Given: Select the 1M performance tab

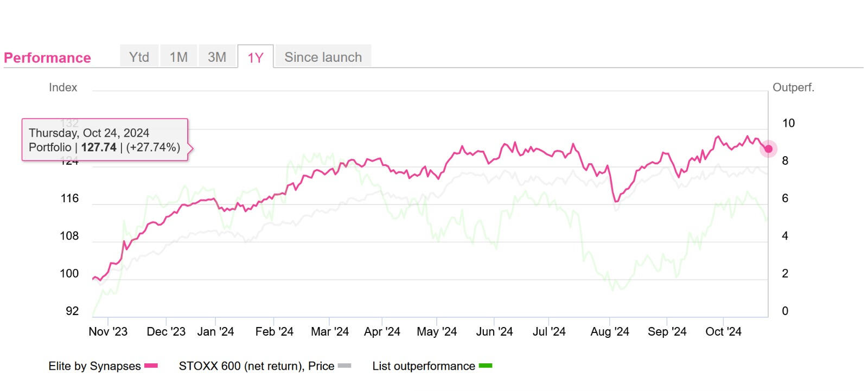Looking at the screenshot, I should pyautogui.click(x=178, y=57).
